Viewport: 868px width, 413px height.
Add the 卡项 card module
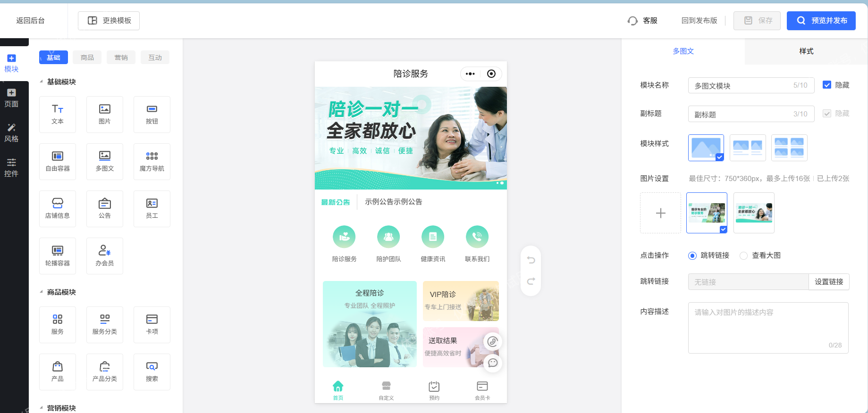pyautogui.click(x=152, y=325)
